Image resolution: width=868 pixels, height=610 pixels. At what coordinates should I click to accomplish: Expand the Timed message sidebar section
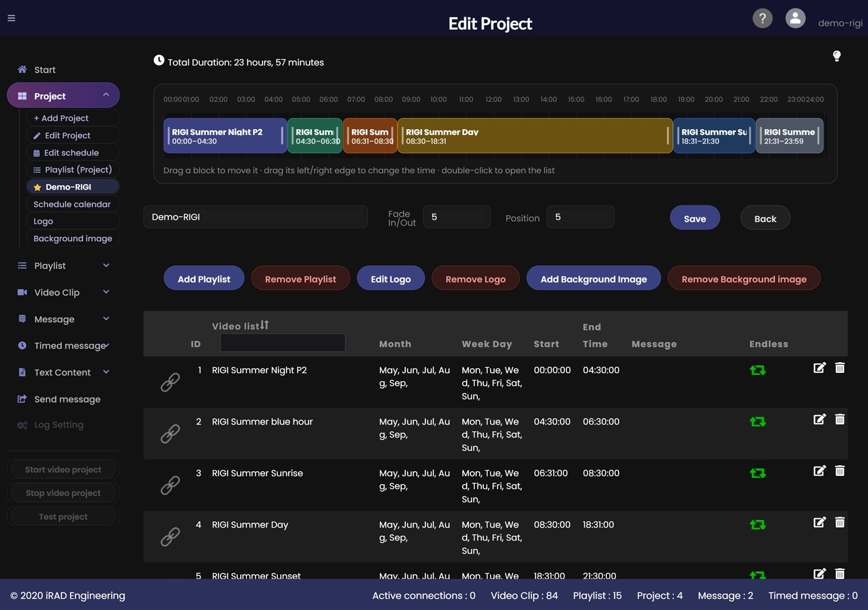point(63,345)
